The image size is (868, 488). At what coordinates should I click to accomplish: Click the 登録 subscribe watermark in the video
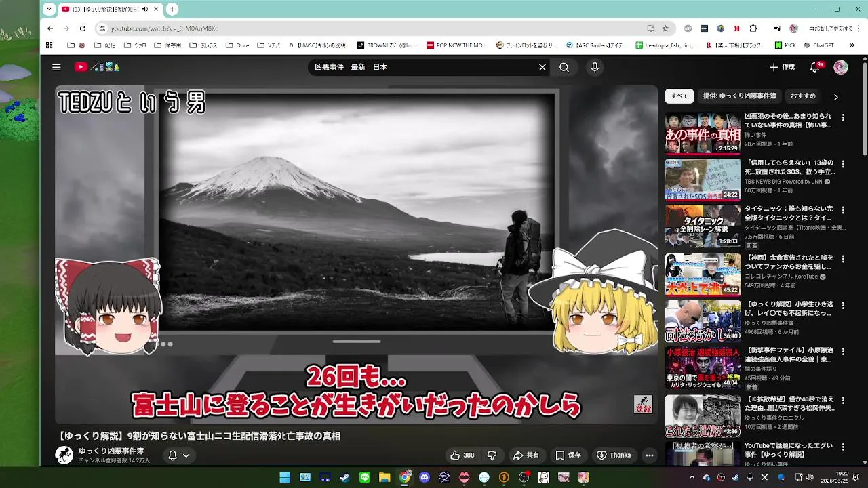643,405
